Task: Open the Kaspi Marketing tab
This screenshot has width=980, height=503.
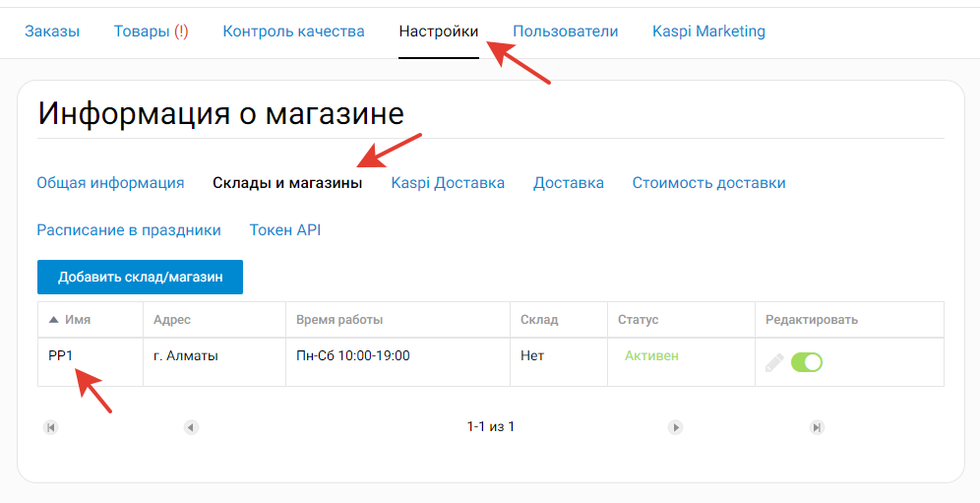Action: [x=708, y=31]
